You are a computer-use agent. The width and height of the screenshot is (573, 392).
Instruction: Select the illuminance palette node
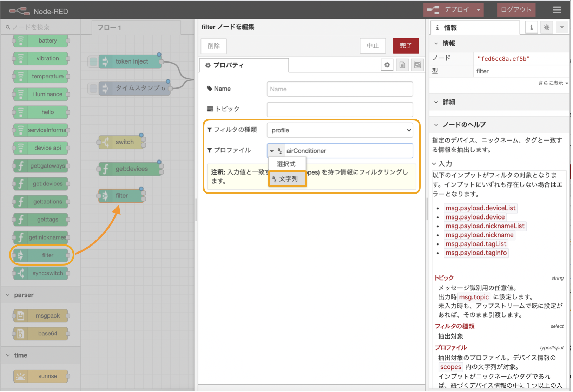click(x=41, y=94)
